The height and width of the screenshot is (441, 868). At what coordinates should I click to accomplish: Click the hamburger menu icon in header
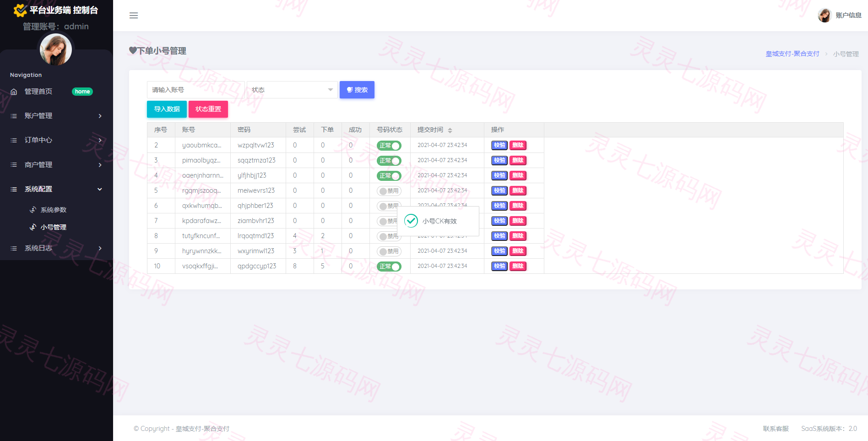pos(134,16)
